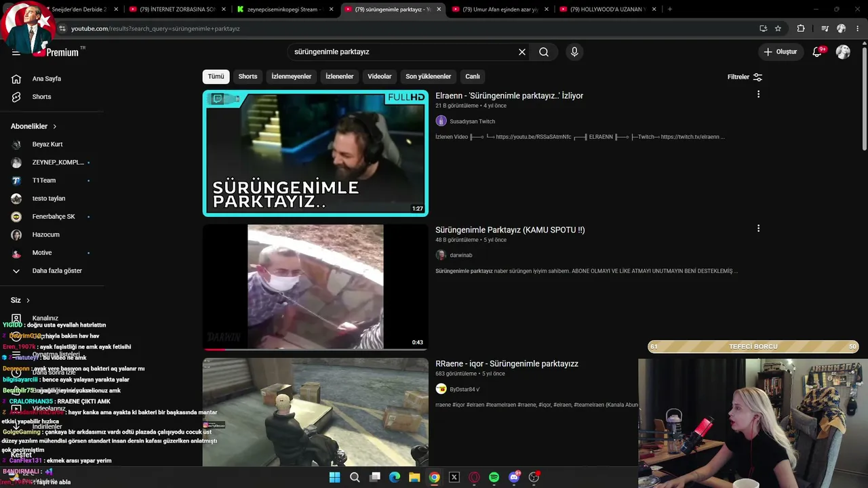Open File Explorer from the taskbar
This screenshot has height=488, width=868.
pos(414,477)
